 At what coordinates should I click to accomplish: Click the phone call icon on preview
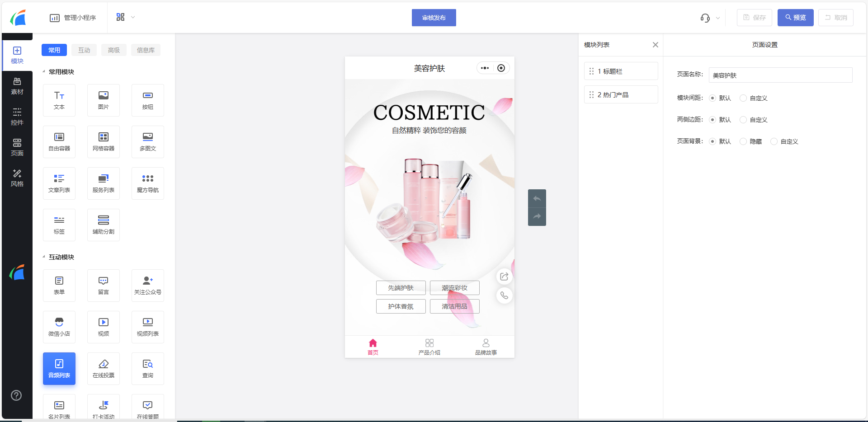point(504,295)
